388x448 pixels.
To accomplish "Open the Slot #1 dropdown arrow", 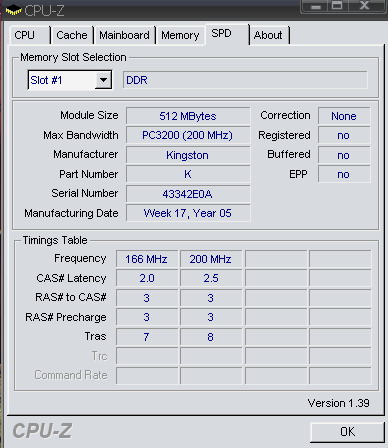I will (x=103, y=80).
